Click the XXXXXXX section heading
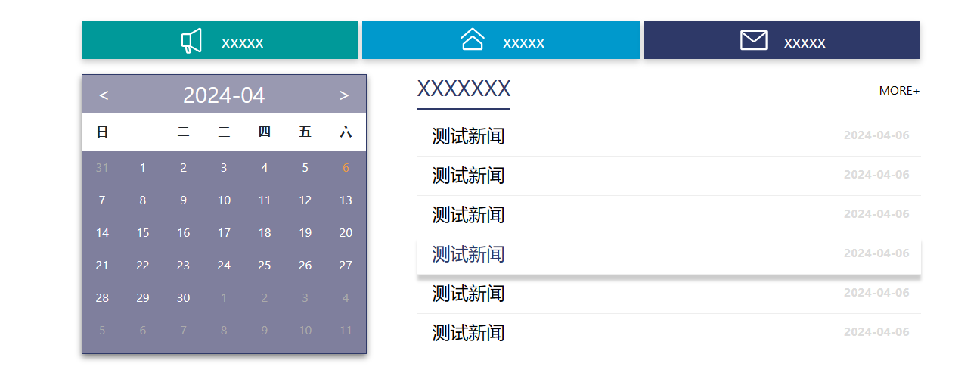The height and width of the screenshot is (376, 980). 464,89
